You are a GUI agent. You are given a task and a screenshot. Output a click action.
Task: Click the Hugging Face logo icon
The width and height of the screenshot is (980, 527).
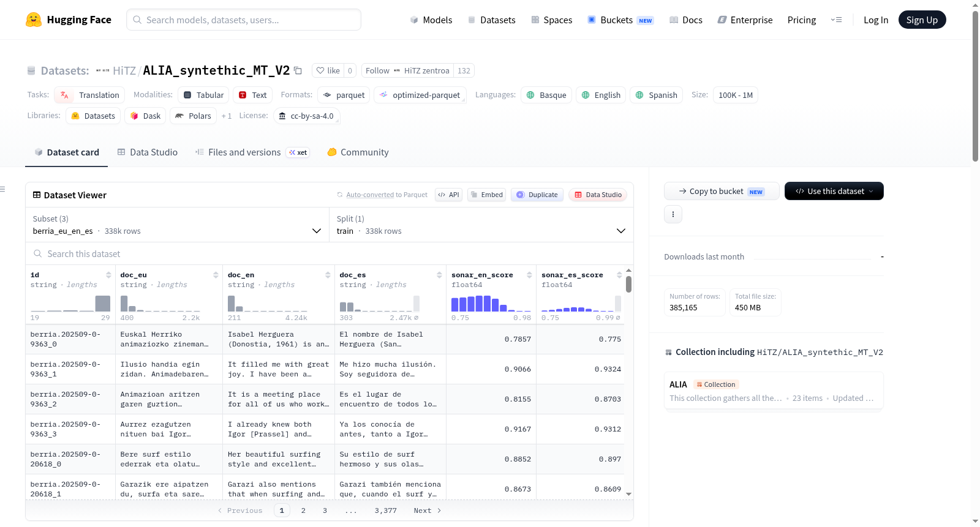tap(34, 20)
